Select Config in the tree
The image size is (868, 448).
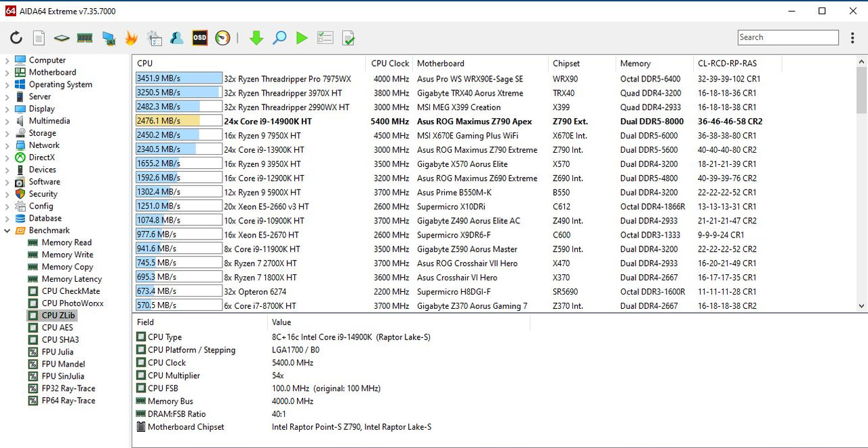tap(41, 206)
